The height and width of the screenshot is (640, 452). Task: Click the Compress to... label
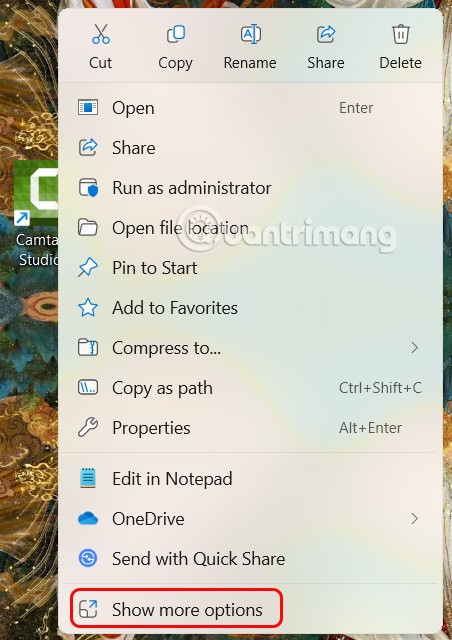167,348
